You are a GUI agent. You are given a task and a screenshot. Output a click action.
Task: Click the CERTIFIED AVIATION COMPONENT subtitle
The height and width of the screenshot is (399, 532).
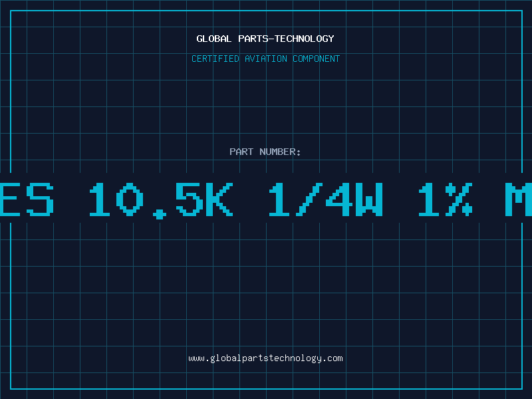pyautogui.click(x=265, y=59)
